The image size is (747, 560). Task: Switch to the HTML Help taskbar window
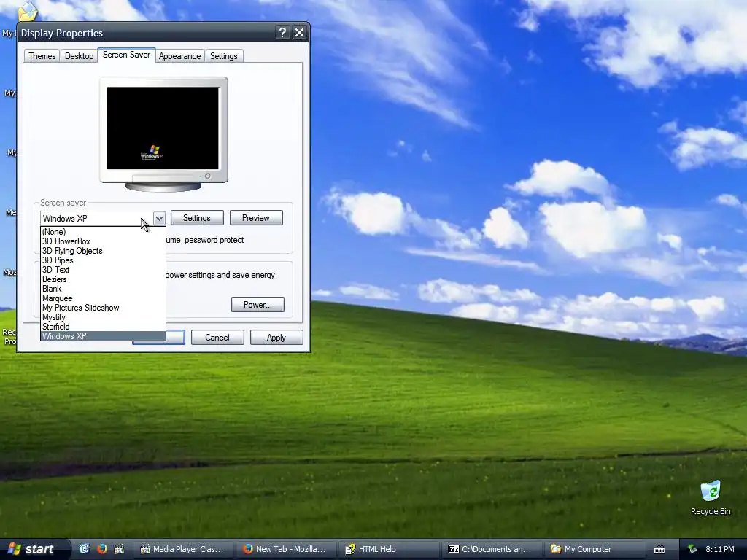387,549
